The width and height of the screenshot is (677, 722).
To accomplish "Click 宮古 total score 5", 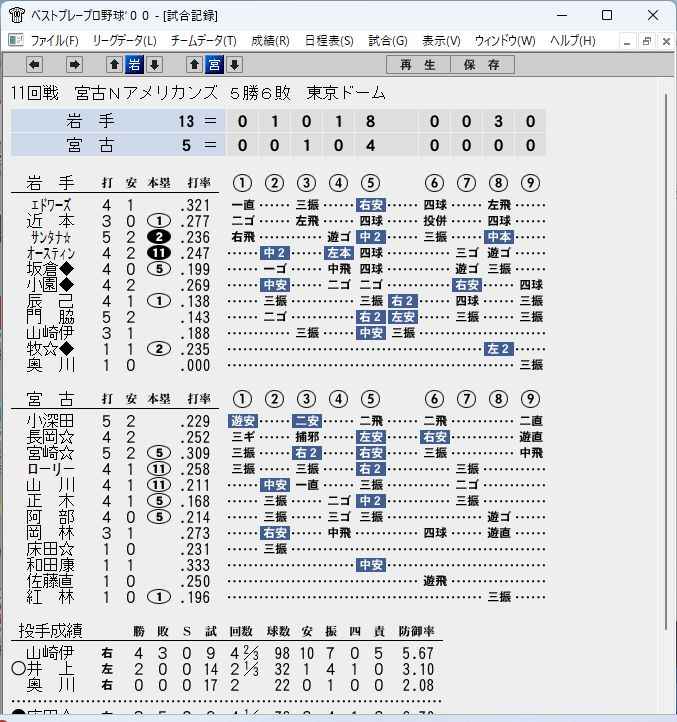I will pos(187,146).
